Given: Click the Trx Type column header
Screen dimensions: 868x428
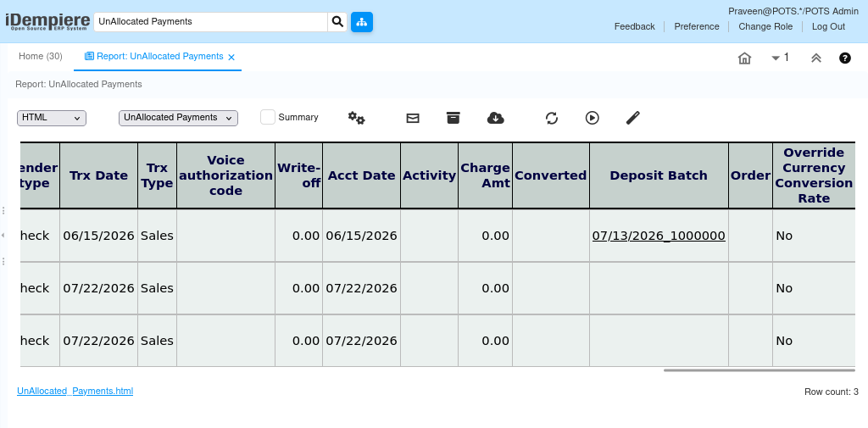Looking at the screenshot, I should [x=157, y=175].
